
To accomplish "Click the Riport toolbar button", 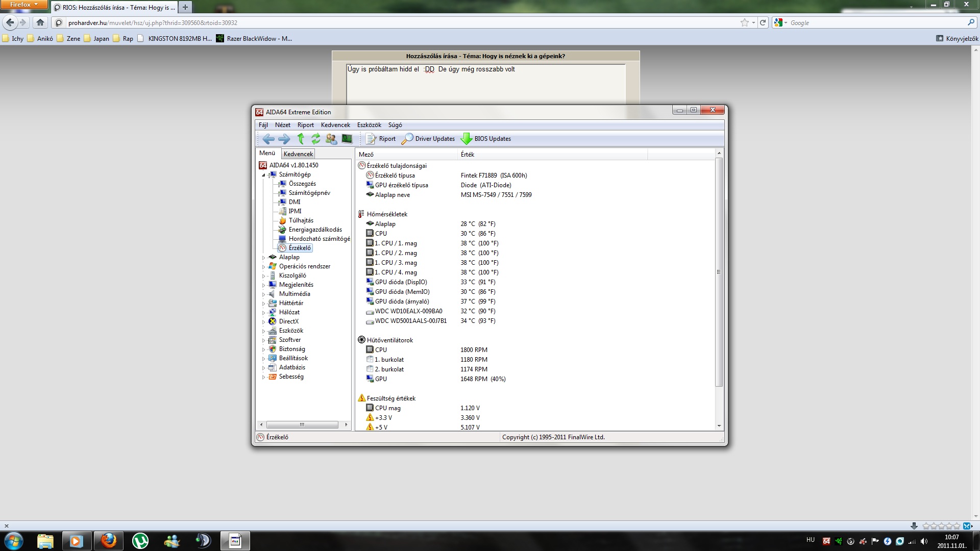I will pos(381,139).
